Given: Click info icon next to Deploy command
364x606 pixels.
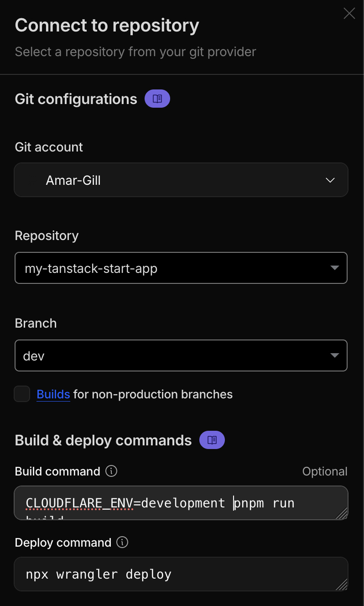Looking at the screenshot, I should pos(122,542).
